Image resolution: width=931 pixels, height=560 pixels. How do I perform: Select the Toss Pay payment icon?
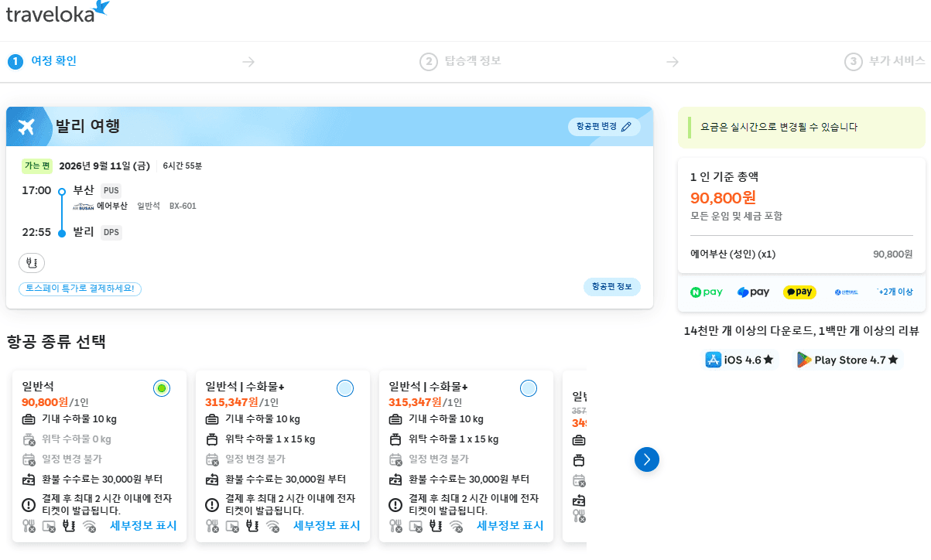[x=753, y=292]
